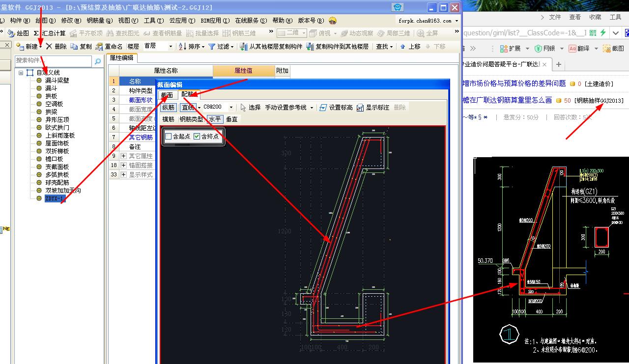Click the 复制 copy component icon
Image resolution: width=629 pixels, height=364 pixels.
[81, 47]
